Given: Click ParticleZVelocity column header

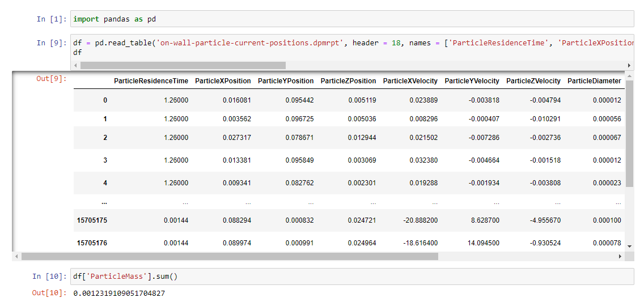Looking at the screenshot, I should click(533, 81).
